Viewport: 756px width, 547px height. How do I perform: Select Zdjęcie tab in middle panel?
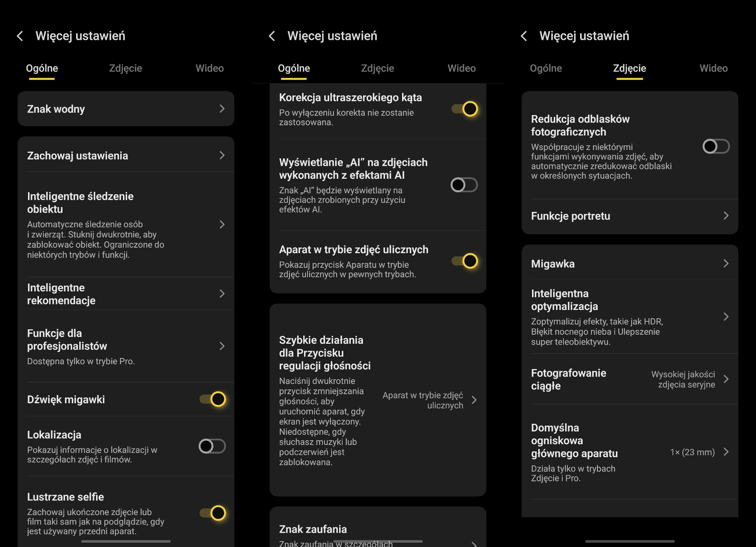coord(377,69)
